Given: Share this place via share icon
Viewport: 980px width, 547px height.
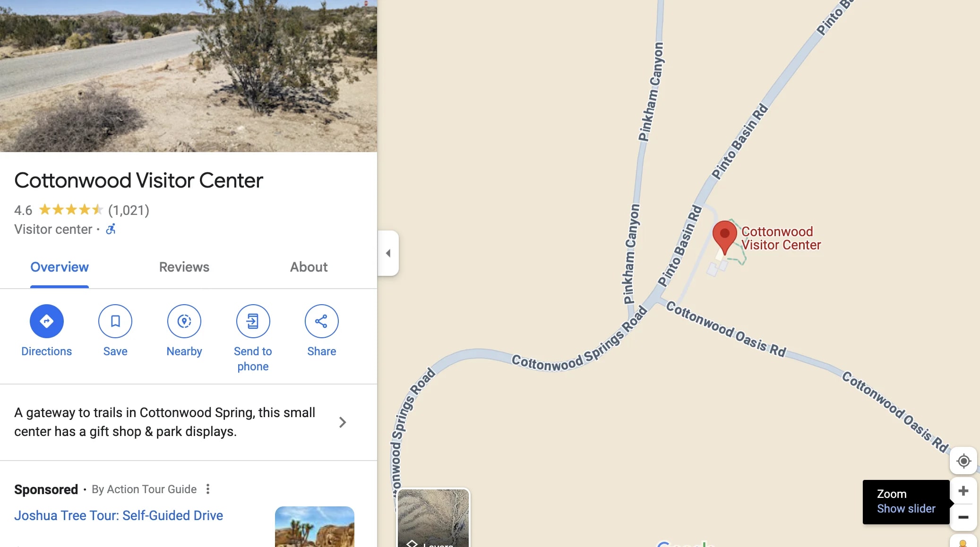Looking at the screenshot, I should tap(322, 321).
